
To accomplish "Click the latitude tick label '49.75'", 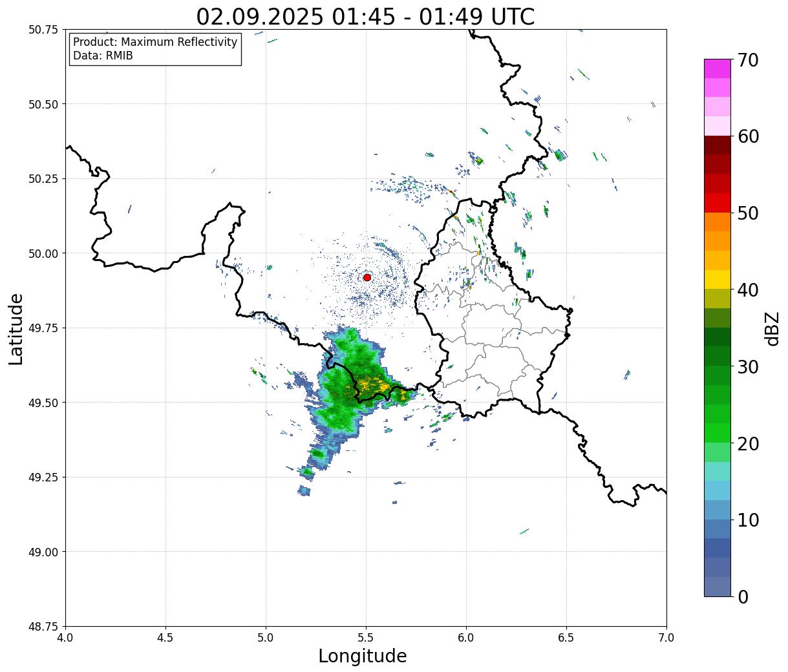I will [43, 328].
